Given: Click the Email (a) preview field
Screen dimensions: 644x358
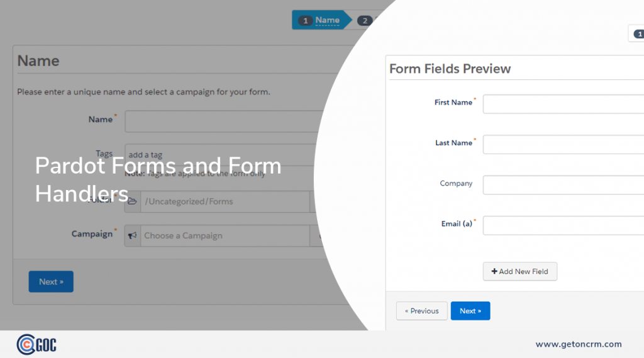Looking at the screenshot, I should click(x=563, y=225).
